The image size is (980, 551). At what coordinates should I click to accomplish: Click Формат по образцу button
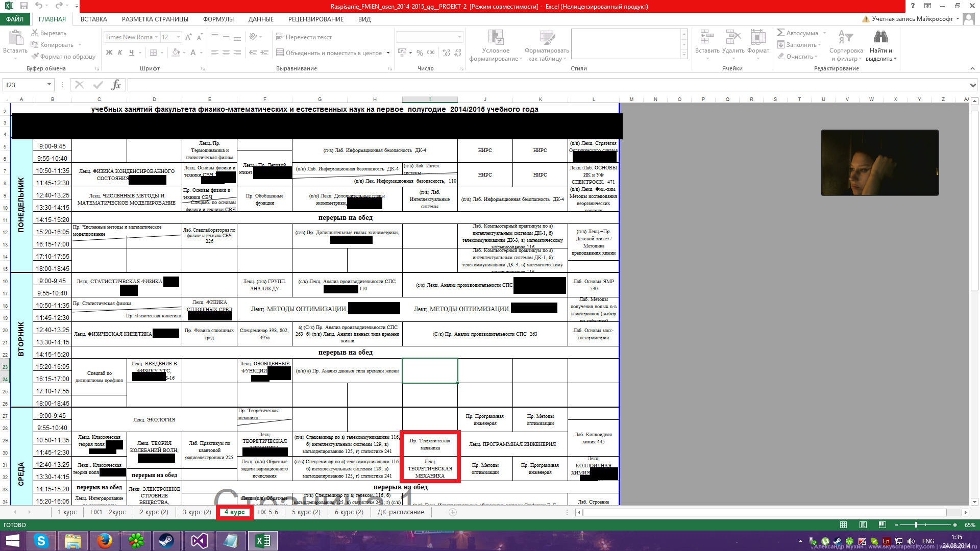point(63,57)
